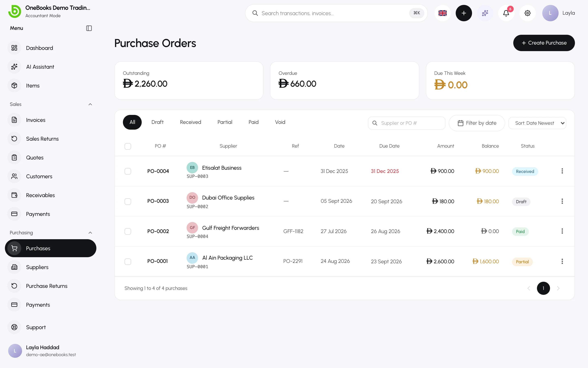588x368 pixels.
Task: Open Customers page
Action: pos(51,176)
